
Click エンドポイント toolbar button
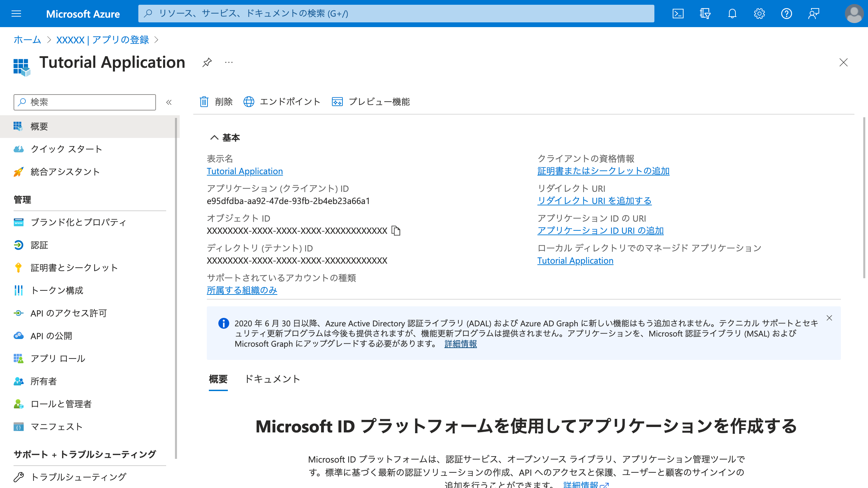point(282,102)
